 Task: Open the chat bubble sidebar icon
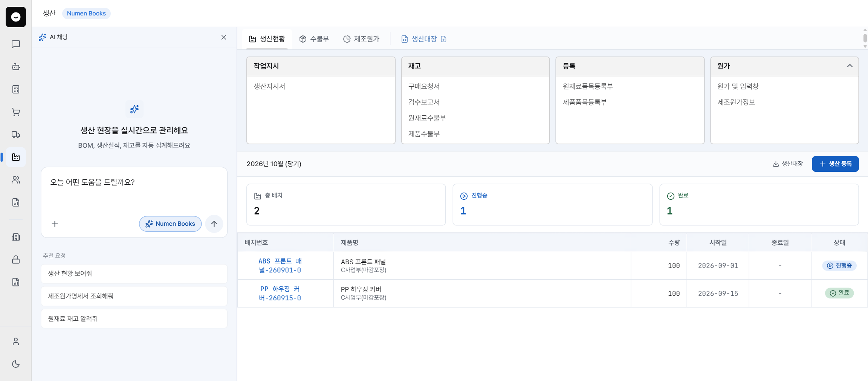pos(16,44)
